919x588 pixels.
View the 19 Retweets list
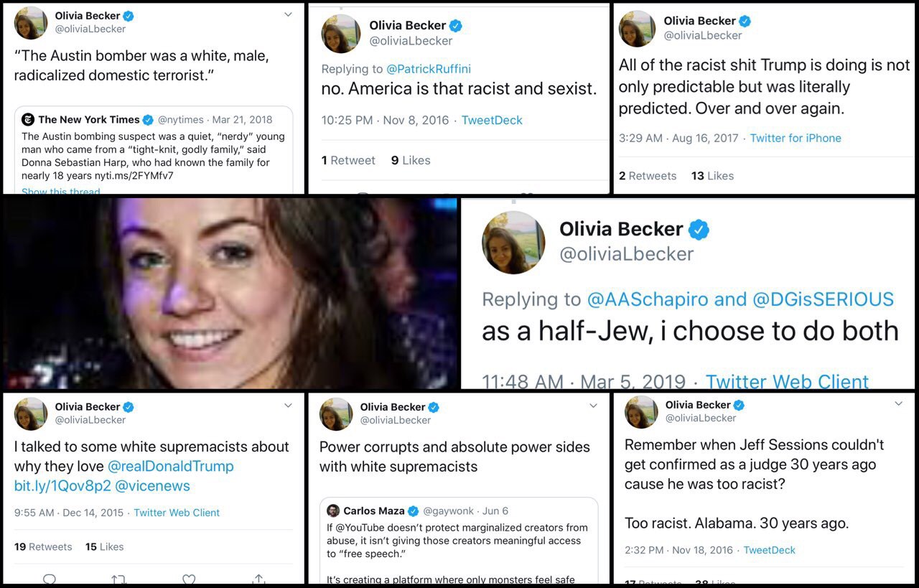pos(43,547)
